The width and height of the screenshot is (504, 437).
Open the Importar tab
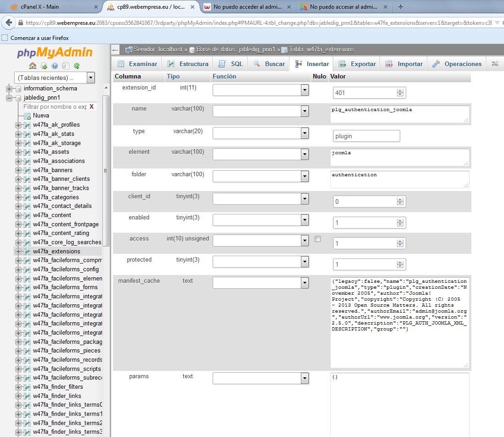(404, 64)
